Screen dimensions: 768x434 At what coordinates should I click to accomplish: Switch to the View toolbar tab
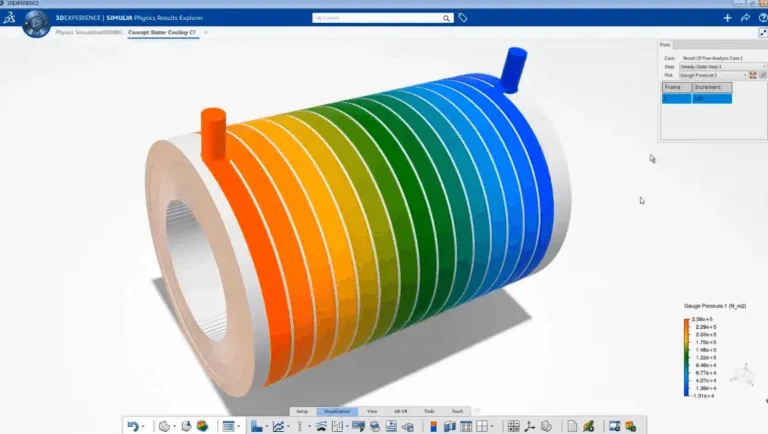click(x=372, y=411)
